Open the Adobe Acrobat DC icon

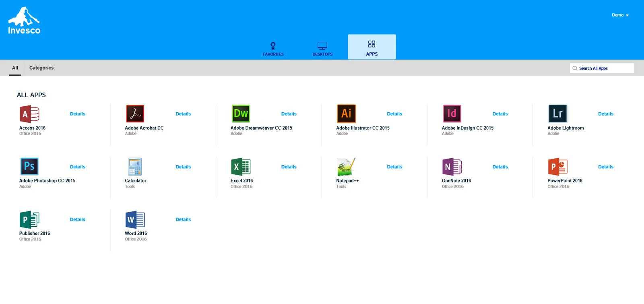pyautogui.click(x=135, y=114)
